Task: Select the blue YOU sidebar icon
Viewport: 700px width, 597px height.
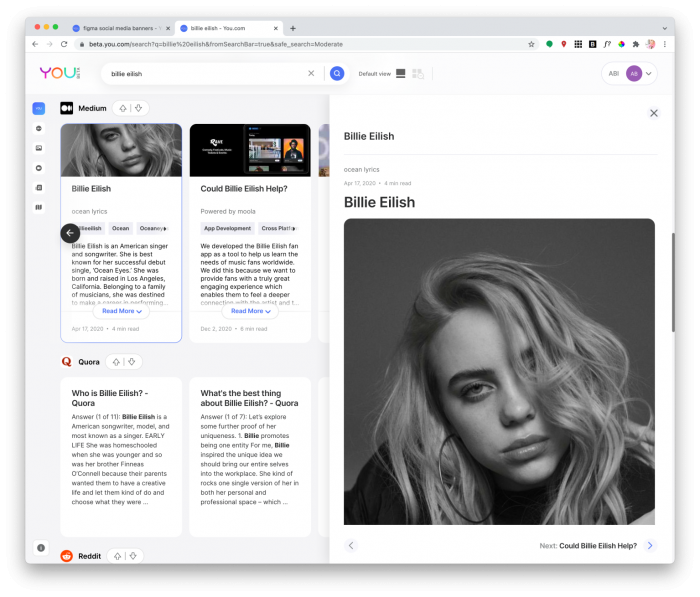Action: point(39,108)
